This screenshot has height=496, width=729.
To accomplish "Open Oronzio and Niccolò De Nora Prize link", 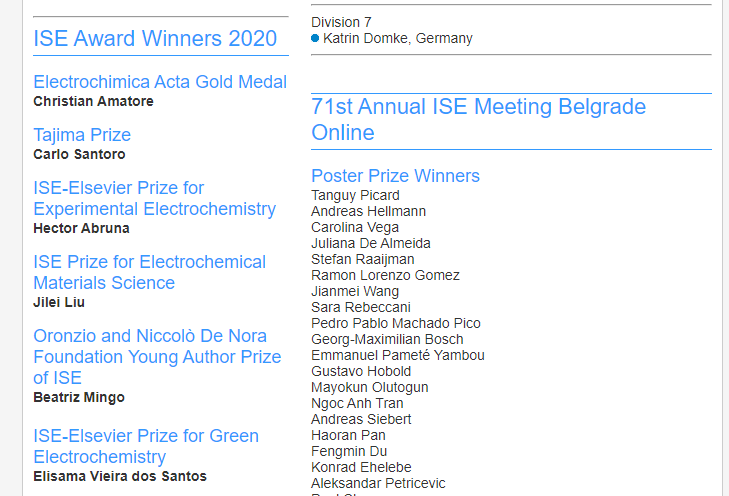I will click(x=157, y=357).
